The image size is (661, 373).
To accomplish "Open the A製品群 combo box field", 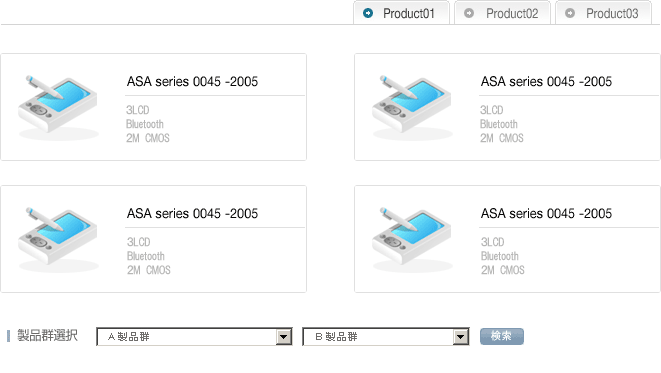I will (194, 337).
